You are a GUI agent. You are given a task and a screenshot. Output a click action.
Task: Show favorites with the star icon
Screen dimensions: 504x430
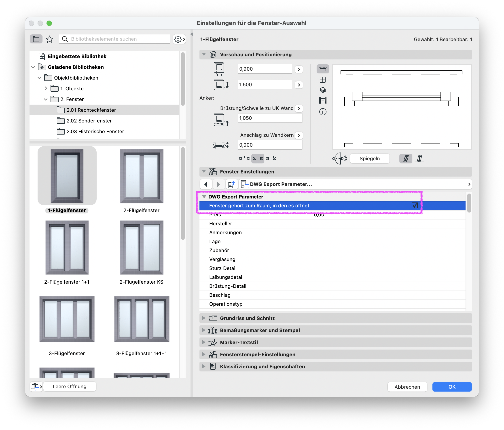pos(50,39)
